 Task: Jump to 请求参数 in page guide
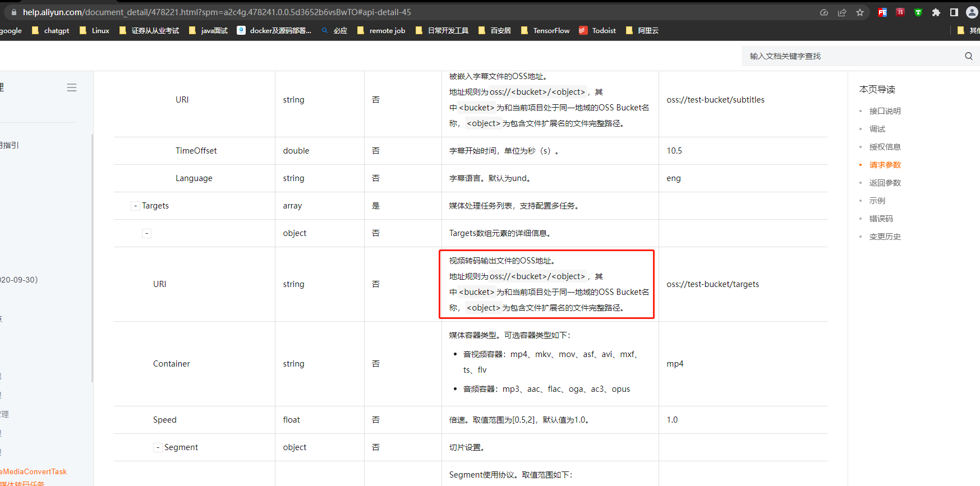point(885,165)
